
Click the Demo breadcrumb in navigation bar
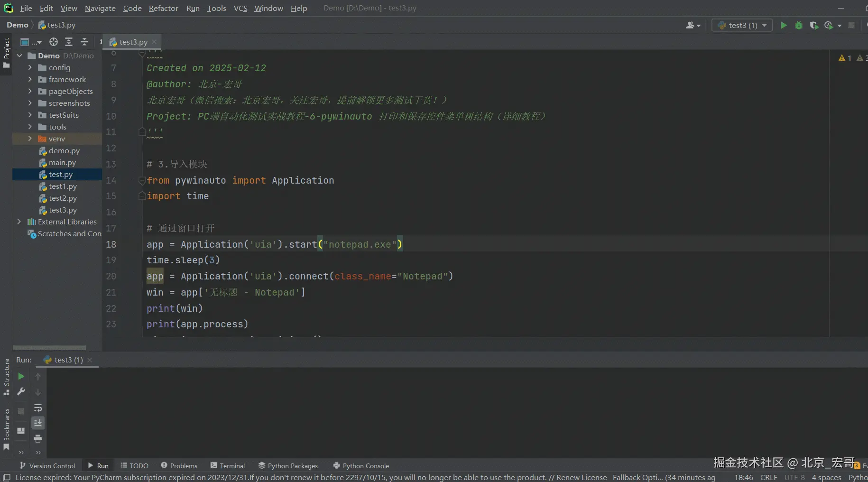pyautogui.click(x=18, y=25)
